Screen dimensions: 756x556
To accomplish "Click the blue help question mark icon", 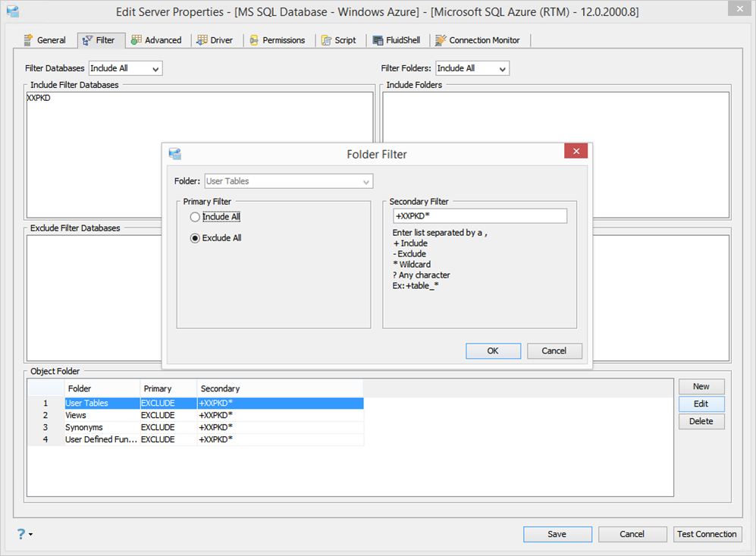I will pos(20,534).
